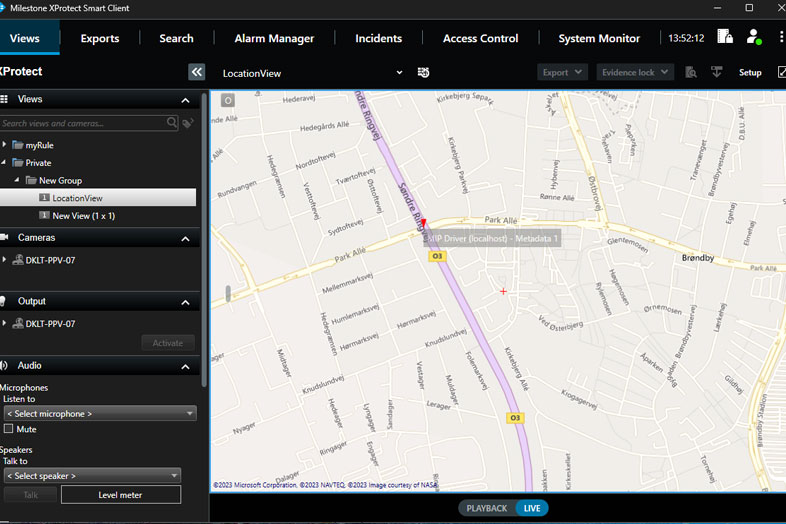Viewport: 786px width, 524px height.
Task: Click the Brøndby label on map
Action: 698,258
